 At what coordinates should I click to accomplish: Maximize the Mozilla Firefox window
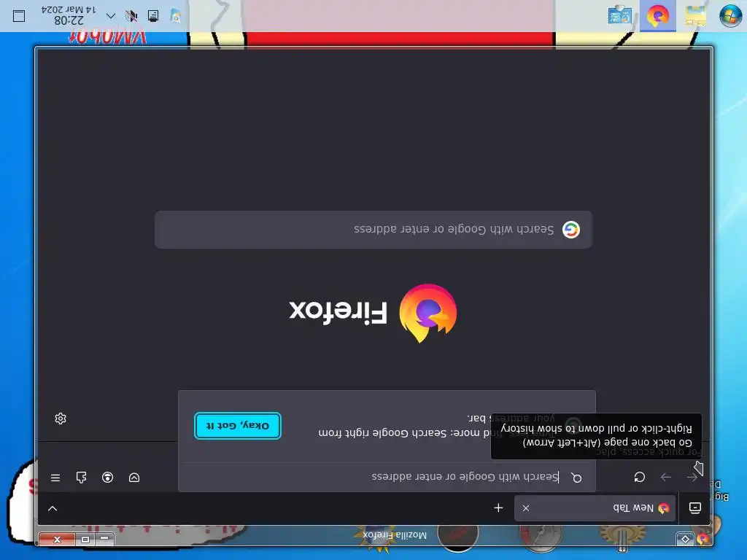(x=85, y=540)
